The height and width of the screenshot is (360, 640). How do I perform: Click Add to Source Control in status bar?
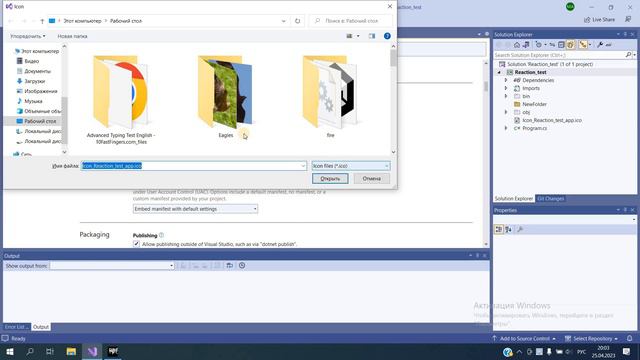[524, 338]
